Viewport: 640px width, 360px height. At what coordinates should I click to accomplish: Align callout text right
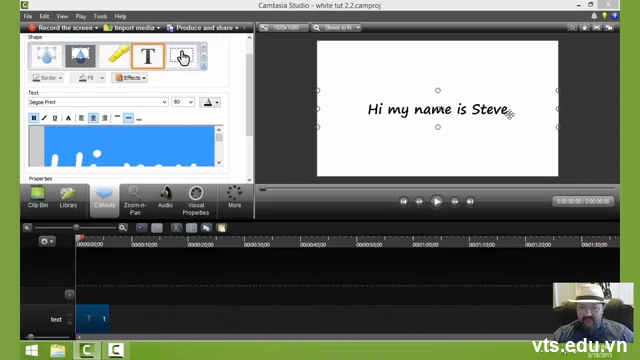(105, 118)
